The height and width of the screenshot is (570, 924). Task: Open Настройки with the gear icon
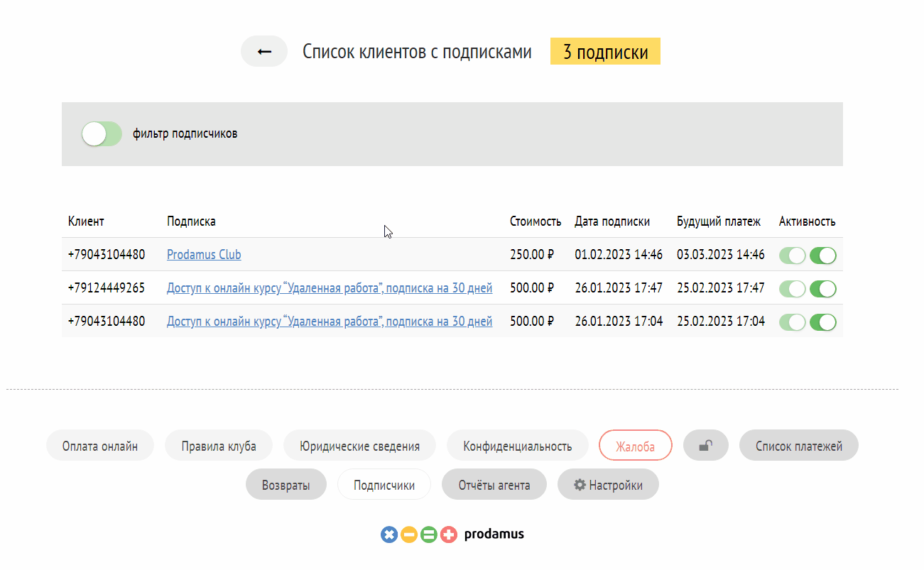[x=608, y=486]
